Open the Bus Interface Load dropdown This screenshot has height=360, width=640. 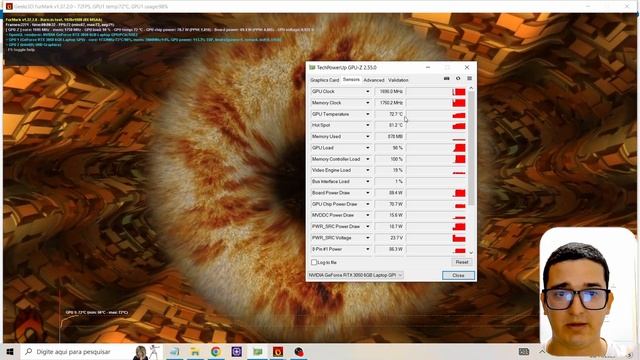point(367,182)
